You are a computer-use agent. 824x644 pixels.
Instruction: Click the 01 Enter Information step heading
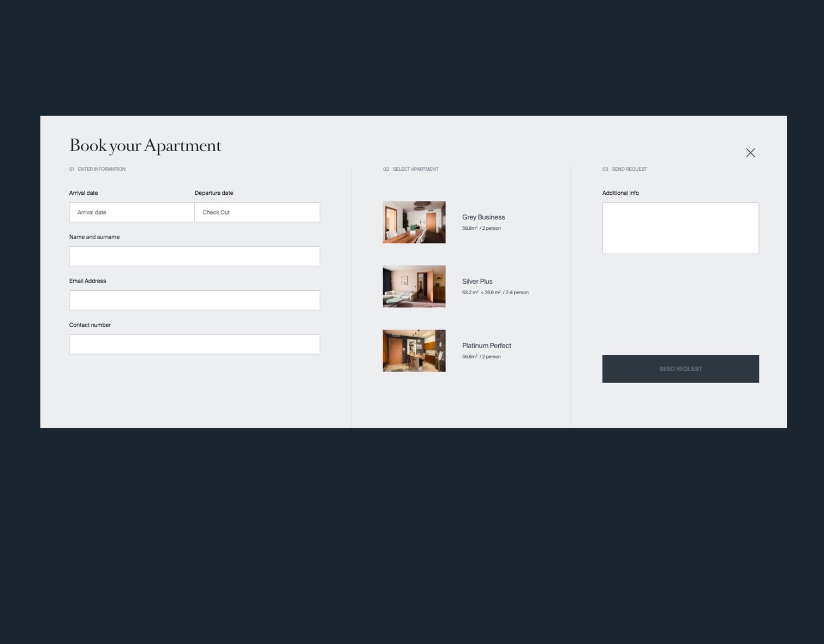point(98,169)
